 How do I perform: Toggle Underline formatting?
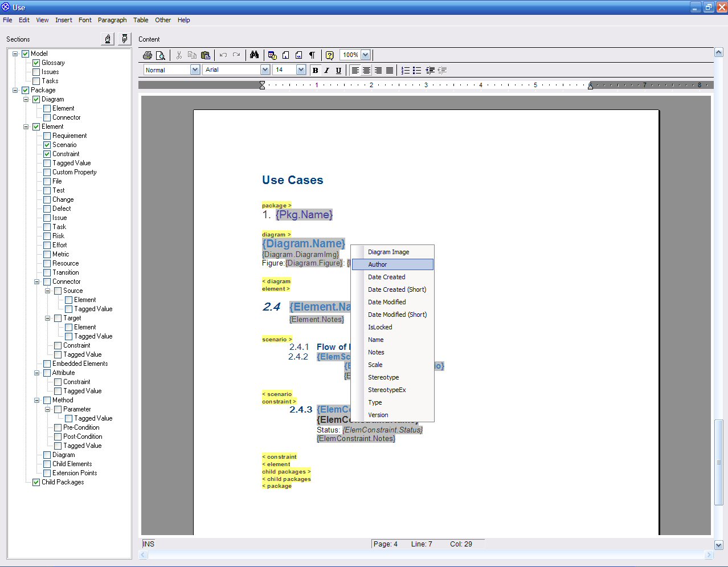[338, 70]
